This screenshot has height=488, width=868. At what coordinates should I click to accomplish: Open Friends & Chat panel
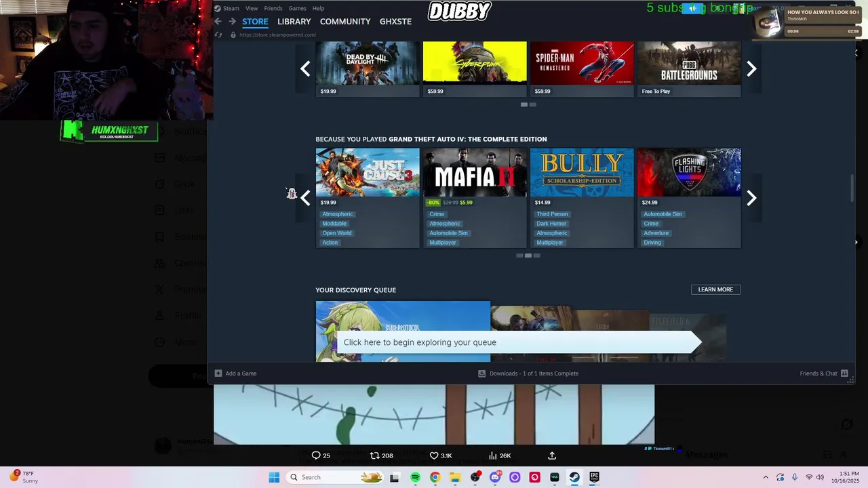824,373
